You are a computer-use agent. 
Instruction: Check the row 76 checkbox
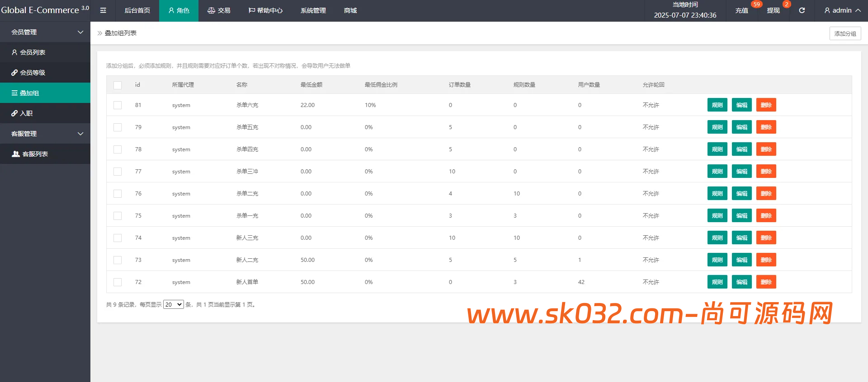[x=118, y=194]
